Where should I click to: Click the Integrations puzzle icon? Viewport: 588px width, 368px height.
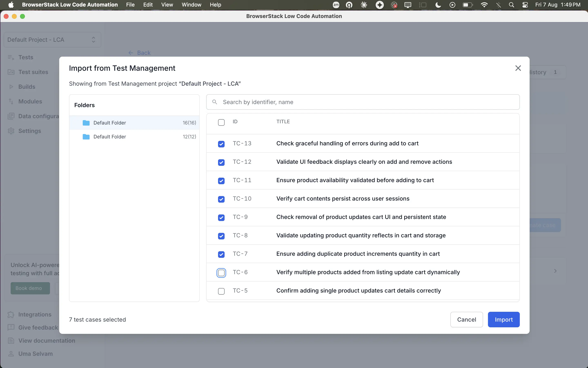click(11, 314)
